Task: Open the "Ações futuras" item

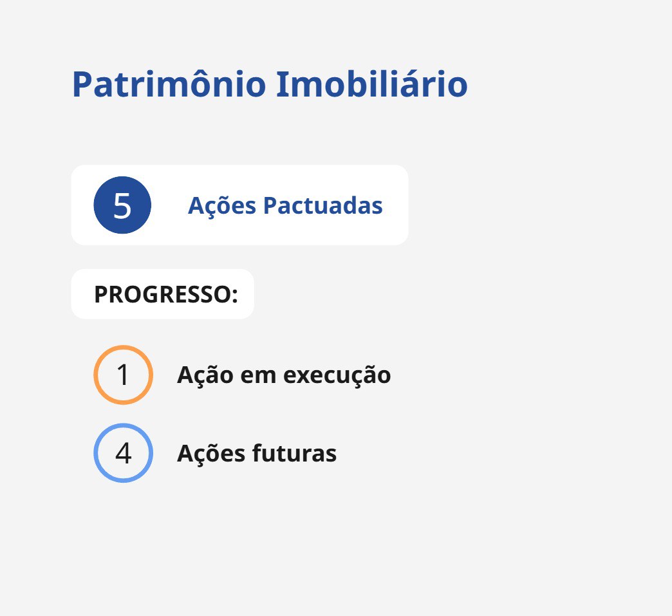Action: point(257,454)
